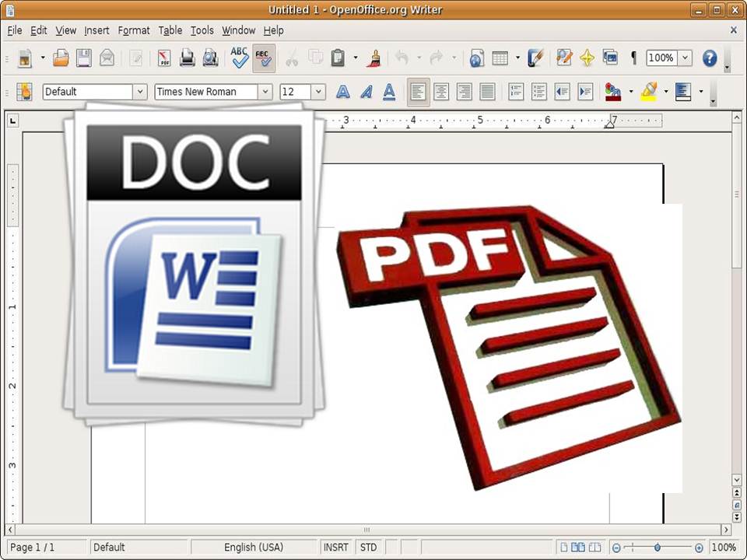Insert a Table using the grid icon
This screenshot has width=747, height=560.
pyautogui.click(x=500, y=58)
